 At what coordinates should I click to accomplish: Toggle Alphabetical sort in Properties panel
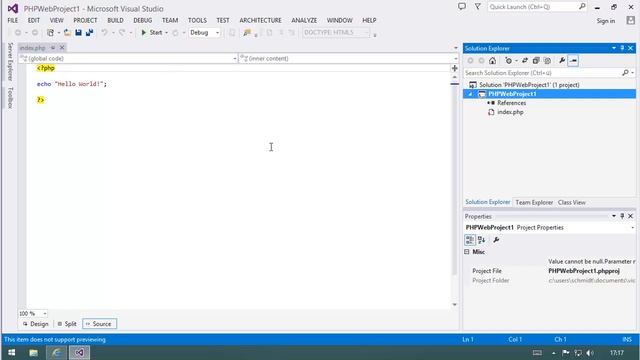tap(482, 240)
